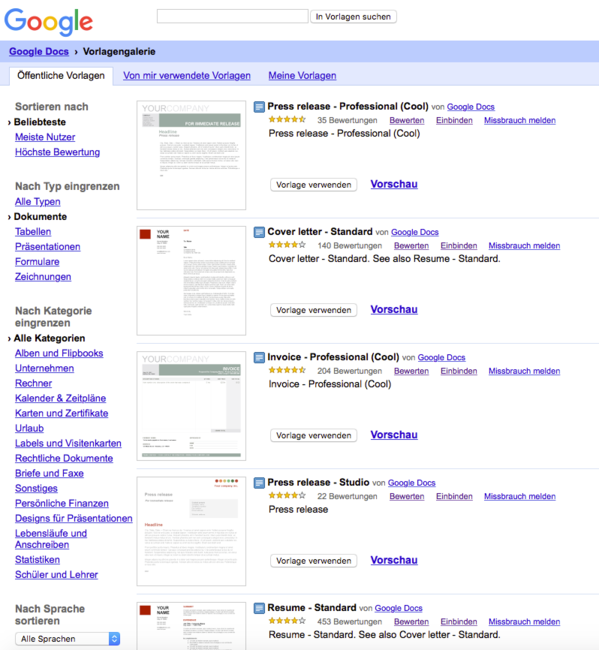
Task: Click document icon beside Cover letter - Standard
Action: pos(259,232)
